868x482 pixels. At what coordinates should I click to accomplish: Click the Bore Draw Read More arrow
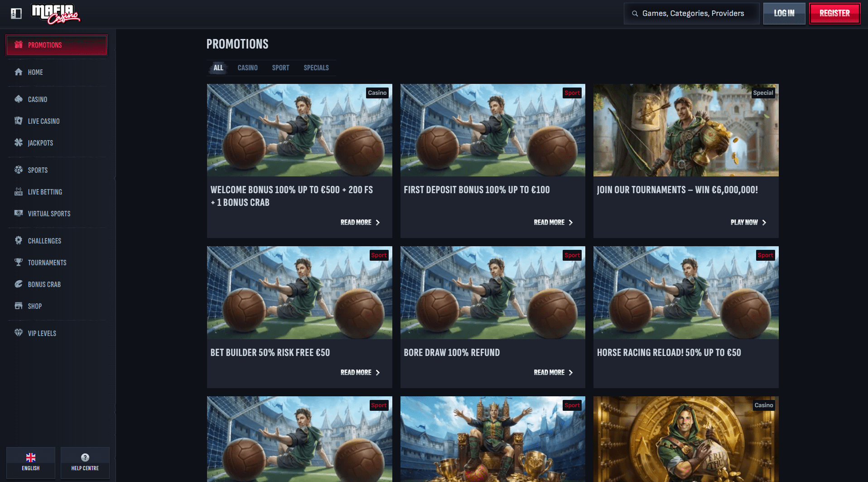coord(571,372)
